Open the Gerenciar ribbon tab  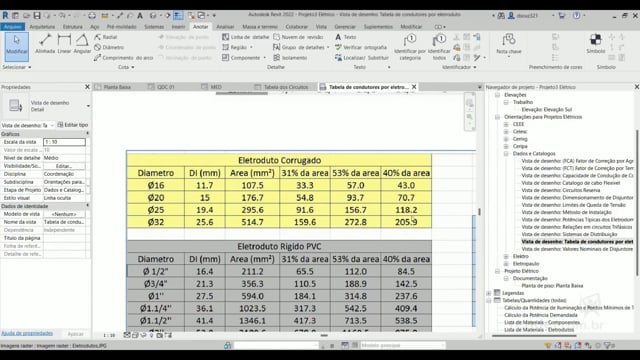tap(345, 27)
